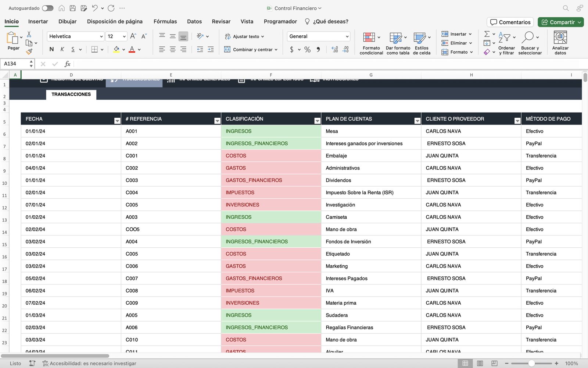Viewport: 588px width, 368px height.
Task: Click the percent style icon
Action: click(x=307, y=49)
